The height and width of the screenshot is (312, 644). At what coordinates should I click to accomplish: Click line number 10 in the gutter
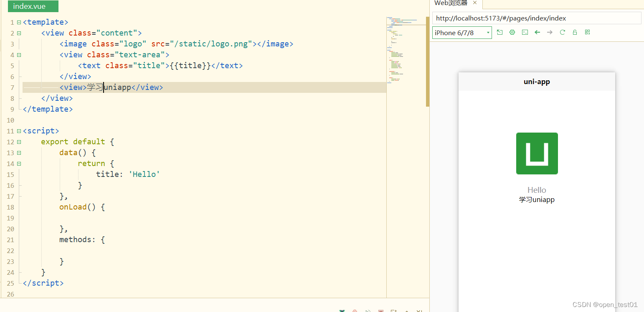click(x=10, y=120)
